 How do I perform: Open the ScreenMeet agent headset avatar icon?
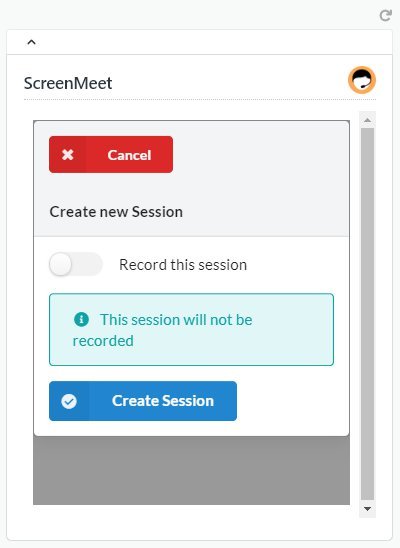point(362,80)
